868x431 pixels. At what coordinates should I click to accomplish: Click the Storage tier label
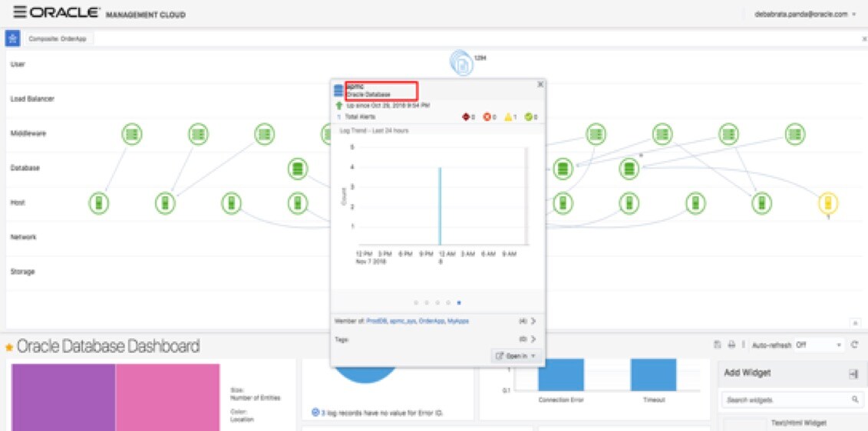click(23, 271)
